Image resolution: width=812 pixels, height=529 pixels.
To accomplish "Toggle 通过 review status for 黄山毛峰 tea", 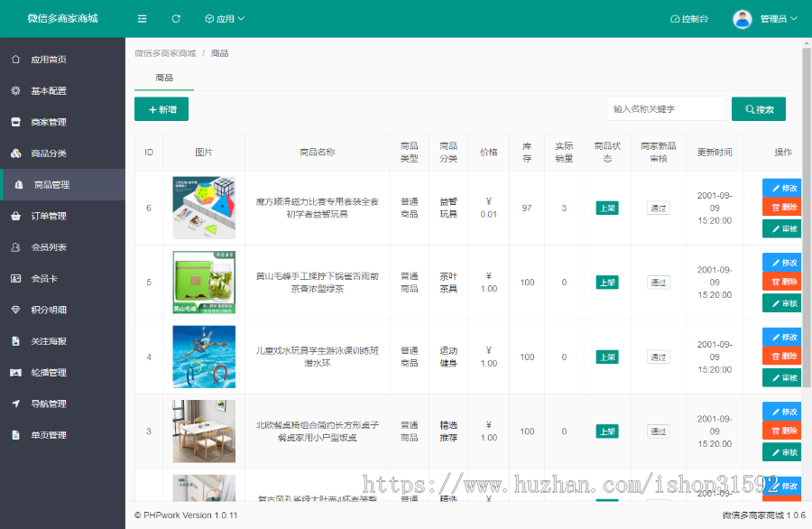I will click(x=659, y=283).
